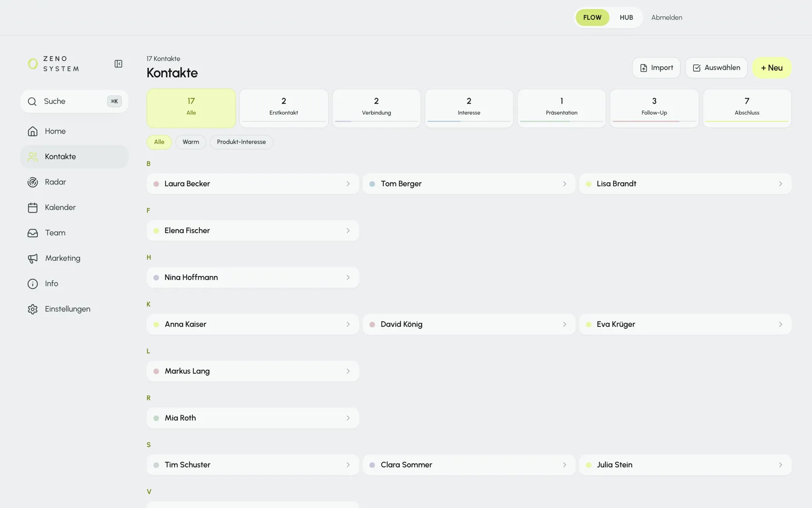Add a new contact with + Neu
812x508 pixels.
[x=771, y=68]
